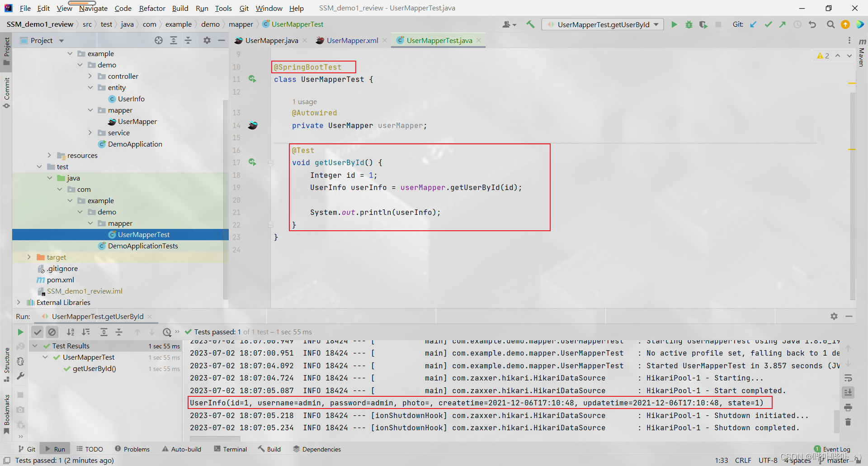Toggle Show Passed tests filter
868x466 pixels.
38,332
